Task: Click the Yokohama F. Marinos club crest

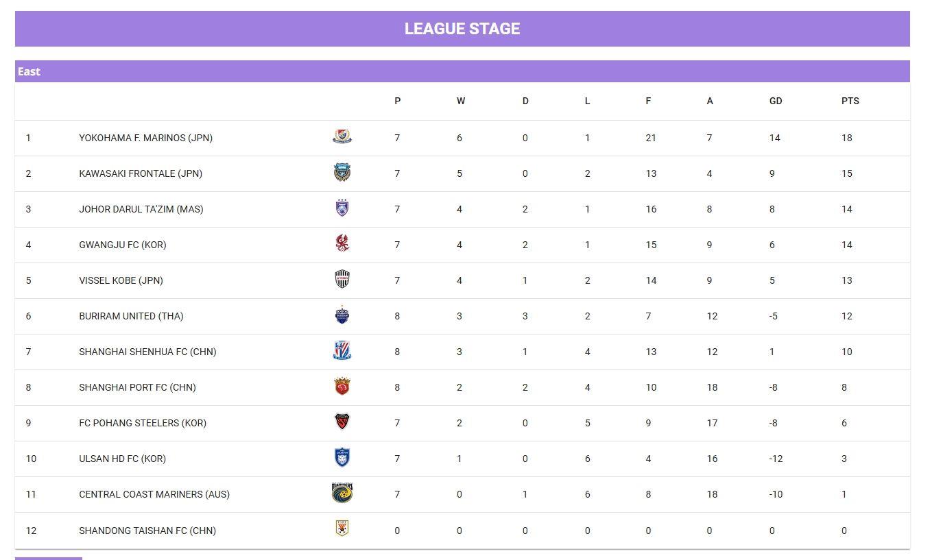Action: tap(342, 137)
